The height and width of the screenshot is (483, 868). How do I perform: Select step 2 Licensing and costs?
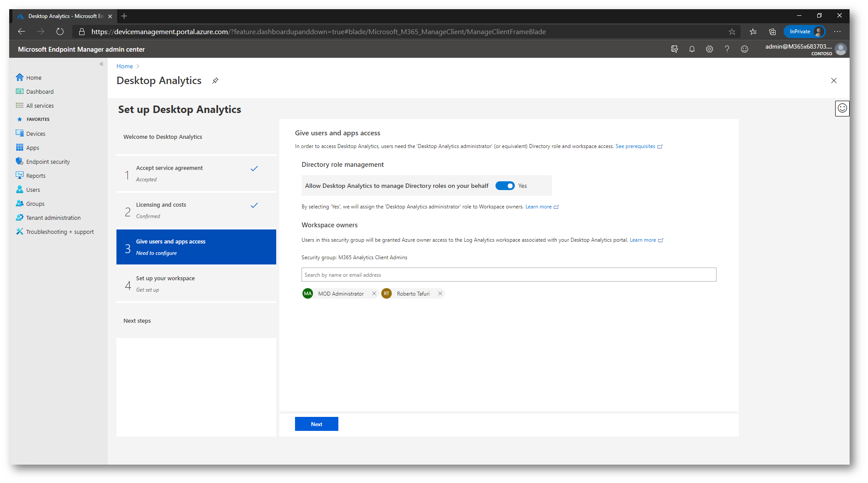pos(196,210)
